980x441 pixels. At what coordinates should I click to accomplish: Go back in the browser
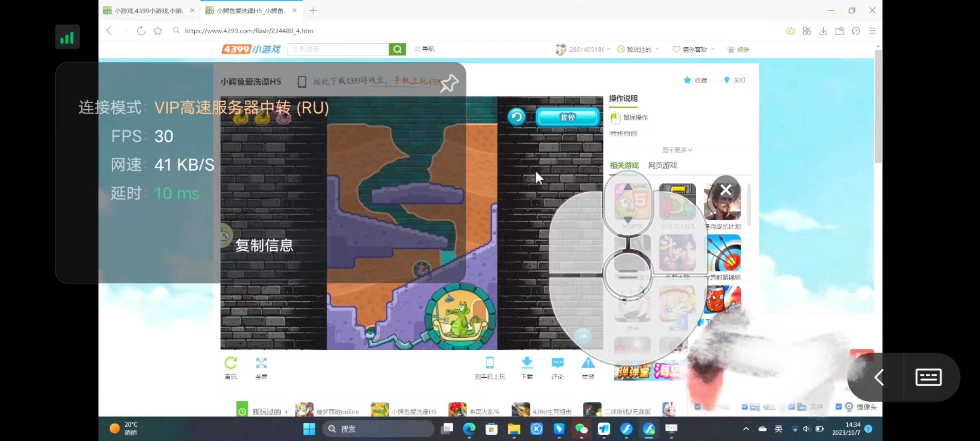point(109,31)
